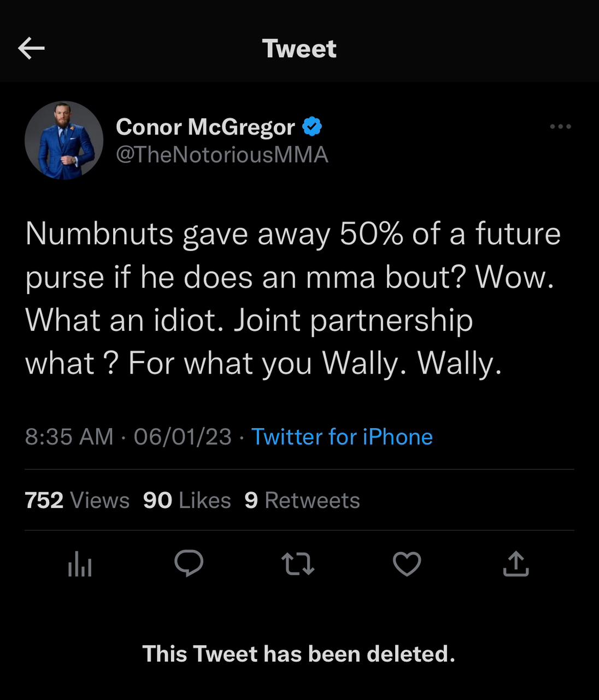This screenshot has width=599, height=700.
Task: Tap the reply speech bubble icon
Action: pos(189,564)
